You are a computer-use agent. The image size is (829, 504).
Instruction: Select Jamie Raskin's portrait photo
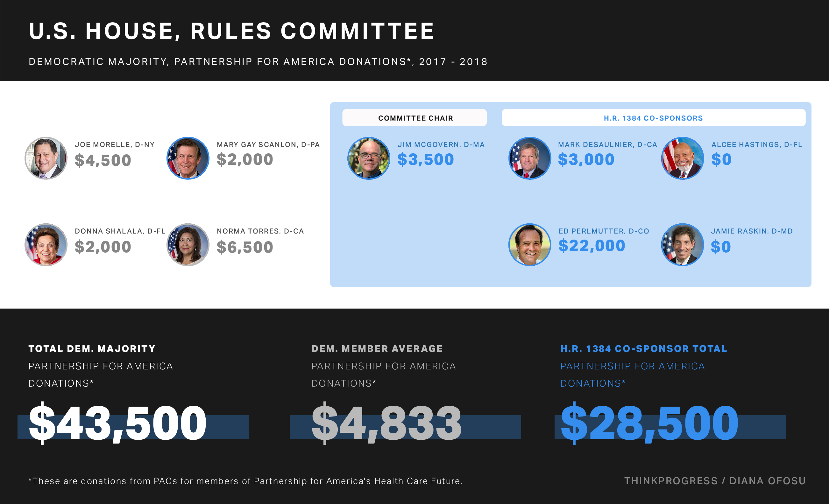click(x=683, y=245)
